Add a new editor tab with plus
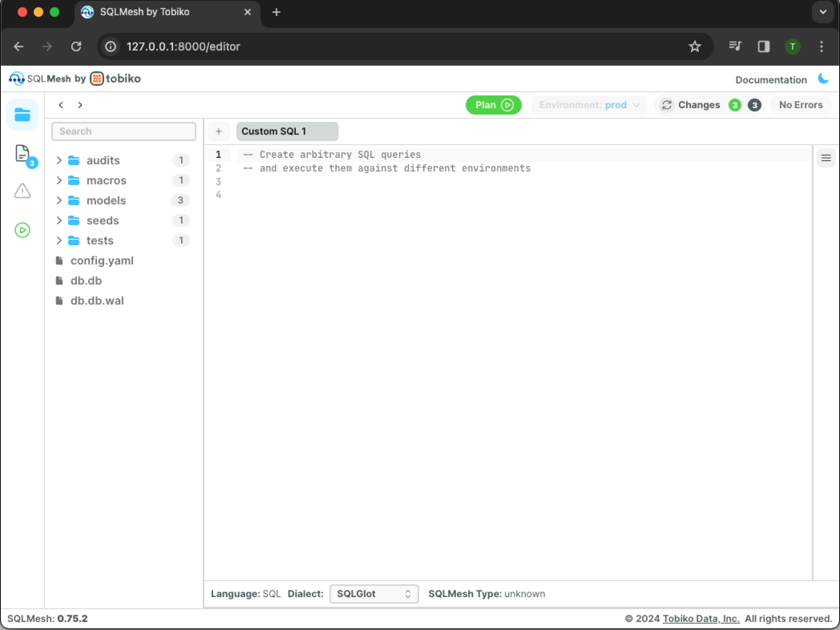840x630 pixels. [219, 131]
